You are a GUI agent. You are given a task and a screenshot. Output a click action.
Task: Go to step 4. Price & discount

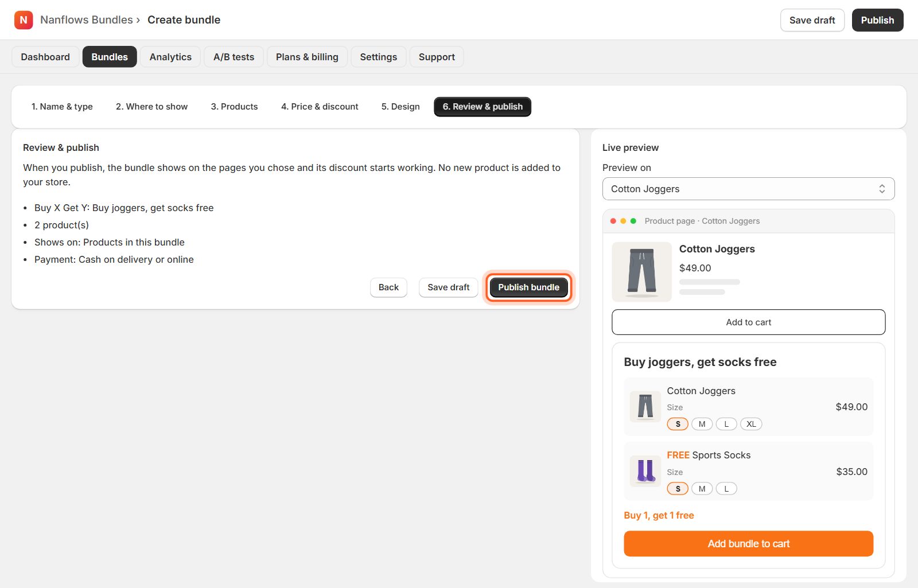(x=320, y=107)
